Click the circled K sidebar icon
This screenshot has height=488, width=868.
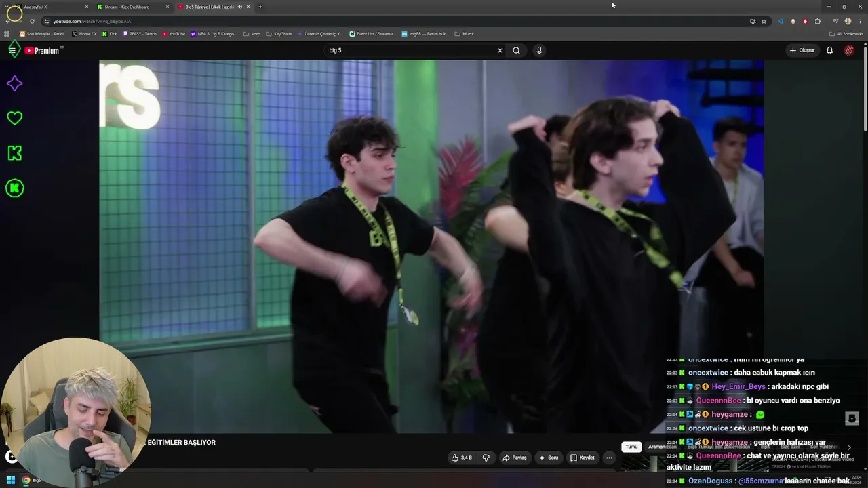[14, 188]
